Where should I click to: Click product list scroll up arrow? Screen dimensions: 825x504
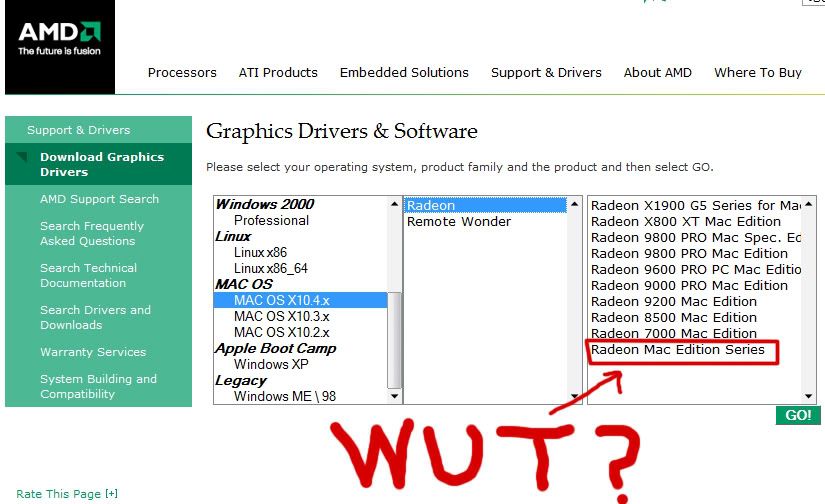coord(809,204)
